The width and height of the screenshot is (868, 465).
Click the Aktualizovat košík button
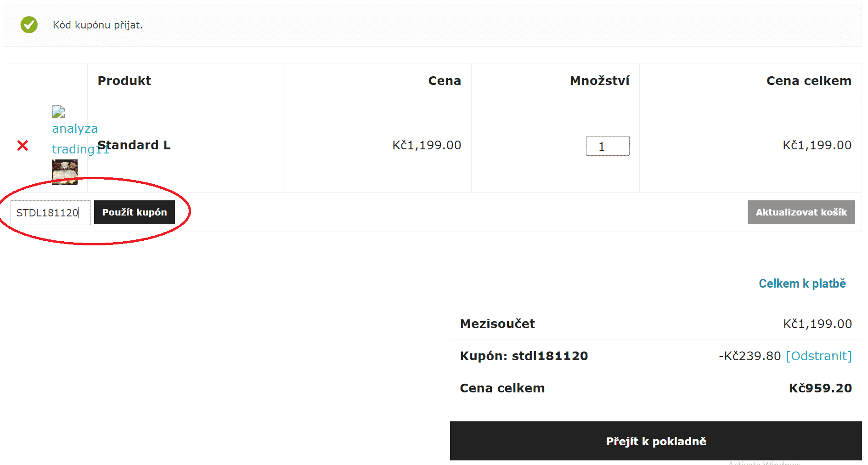pyautogui.click(x=801, y=212)
